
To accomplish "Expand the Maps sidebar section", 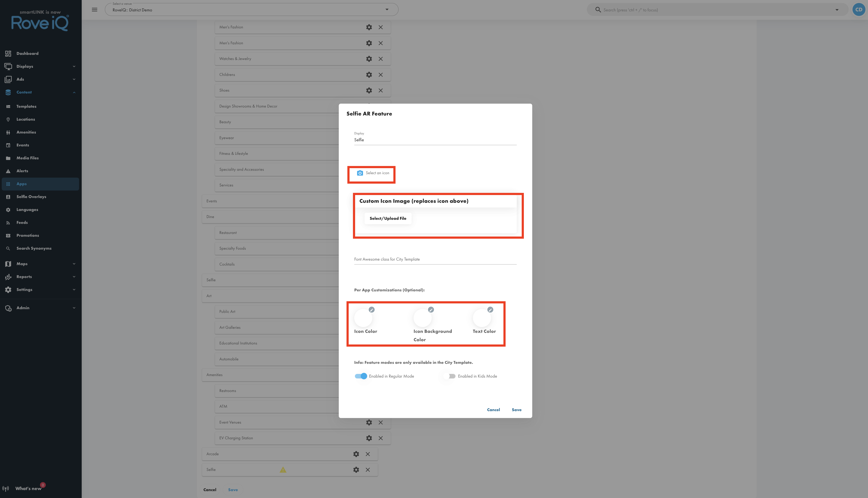I will click(x=40, y=264).
